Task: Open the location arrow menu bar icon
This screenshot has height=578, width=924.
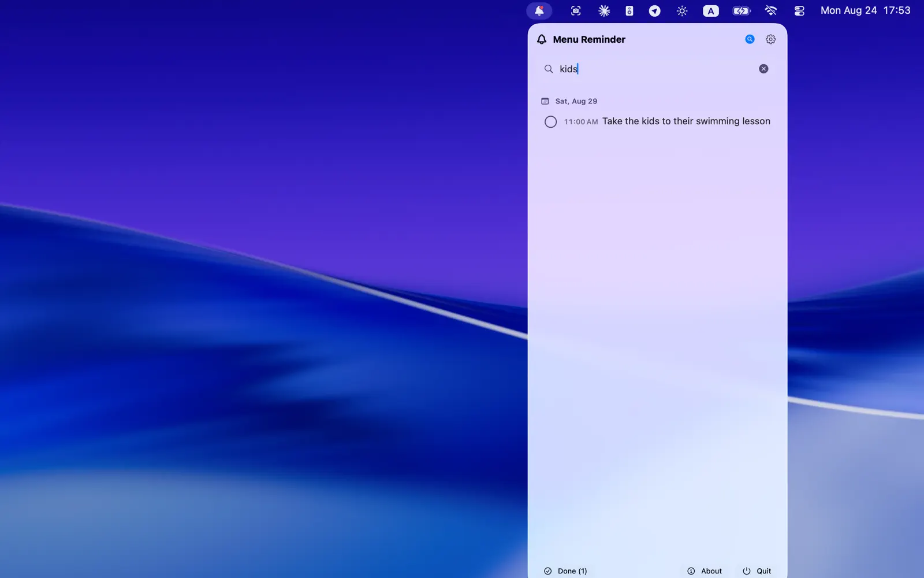Action: pos(654,10)
